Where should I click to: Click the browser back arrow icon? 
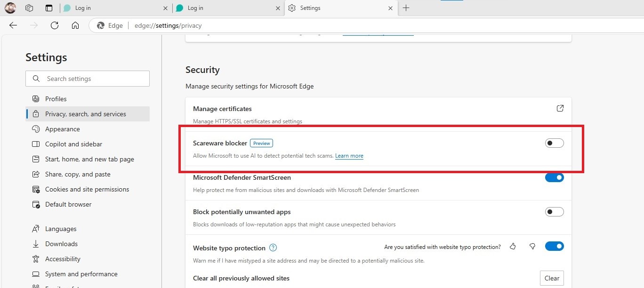click(x=13, y=25)
